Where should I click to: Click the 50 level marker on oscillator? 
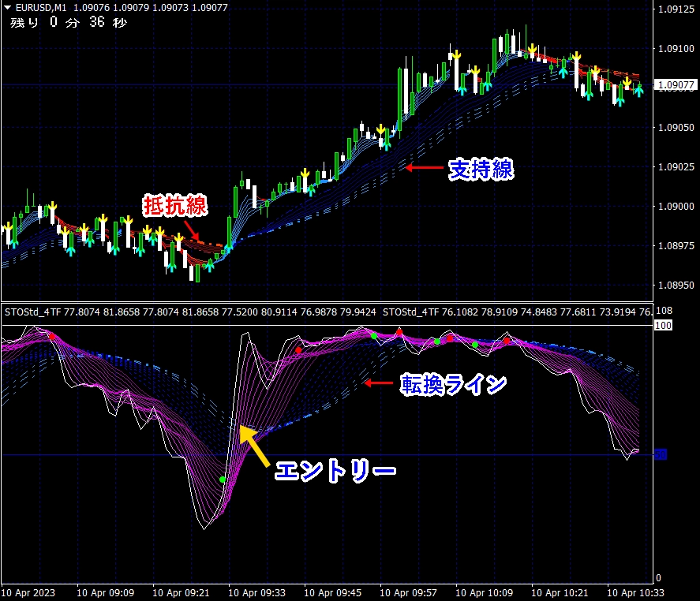coord(661,454)
